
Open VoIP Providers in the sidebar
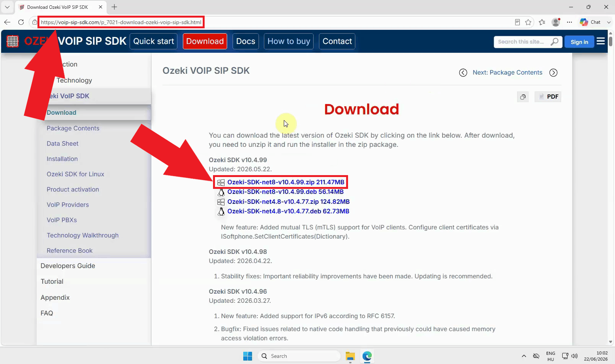[x=68, y=205]
